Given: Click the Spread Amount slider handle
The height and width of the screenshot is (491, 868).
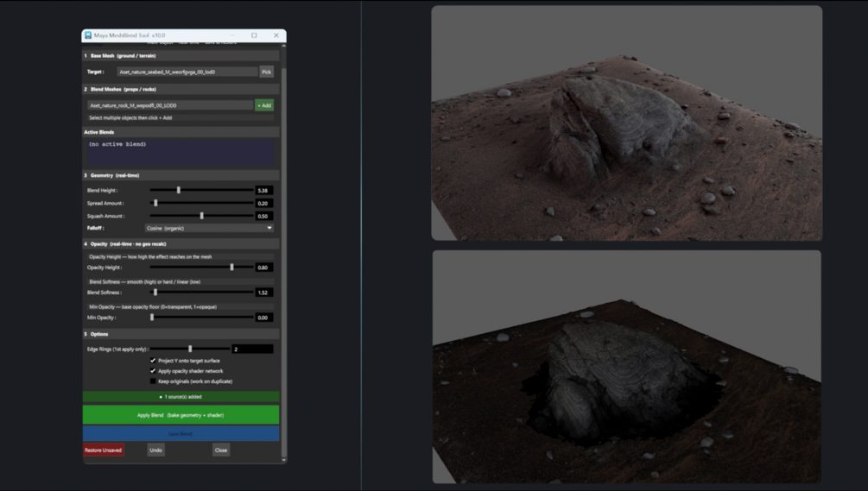Looking at the screenshot, I should pyautogui.click(x=155, y=203).
